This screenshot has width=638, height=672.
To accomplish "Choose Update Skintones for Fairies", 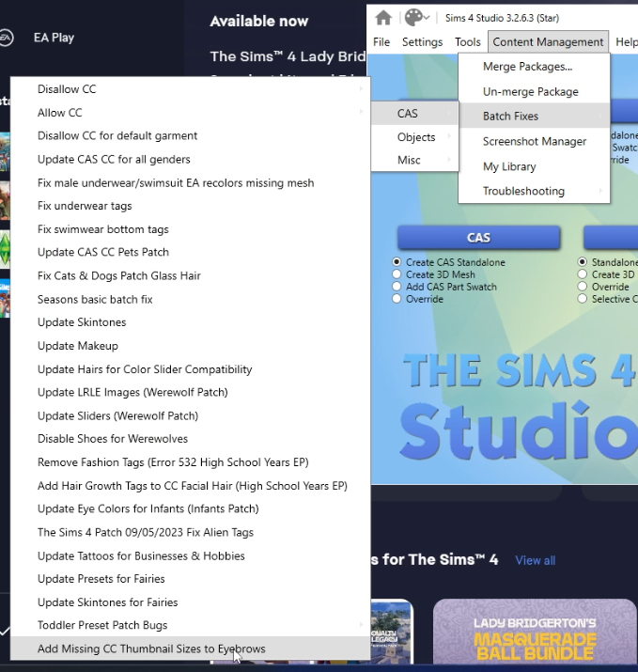I will 190,602.
